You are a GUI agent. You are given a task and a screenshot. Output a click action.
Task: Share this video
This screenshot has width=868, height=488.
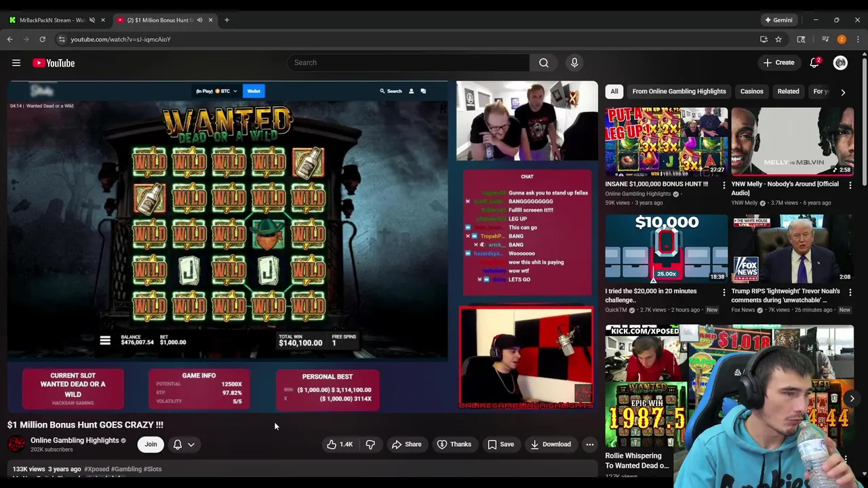tap(406, 444)
